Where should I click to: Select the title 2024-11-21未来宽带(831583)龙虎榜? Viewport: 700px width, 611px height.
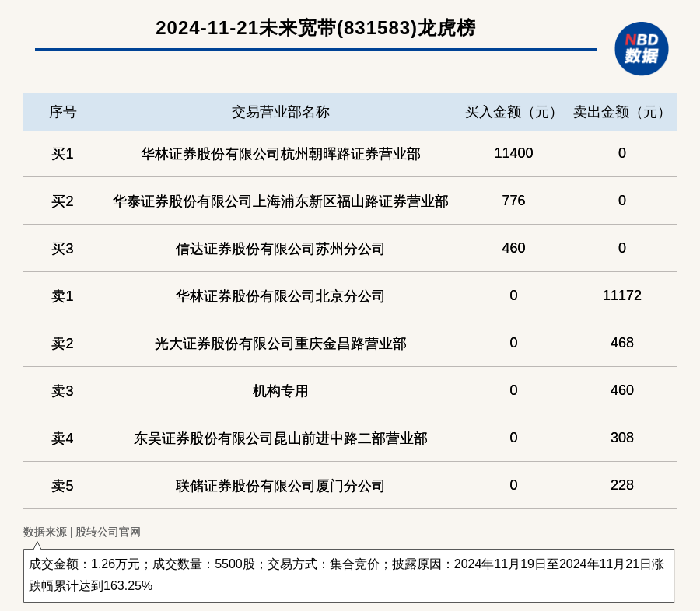[315, 28]
